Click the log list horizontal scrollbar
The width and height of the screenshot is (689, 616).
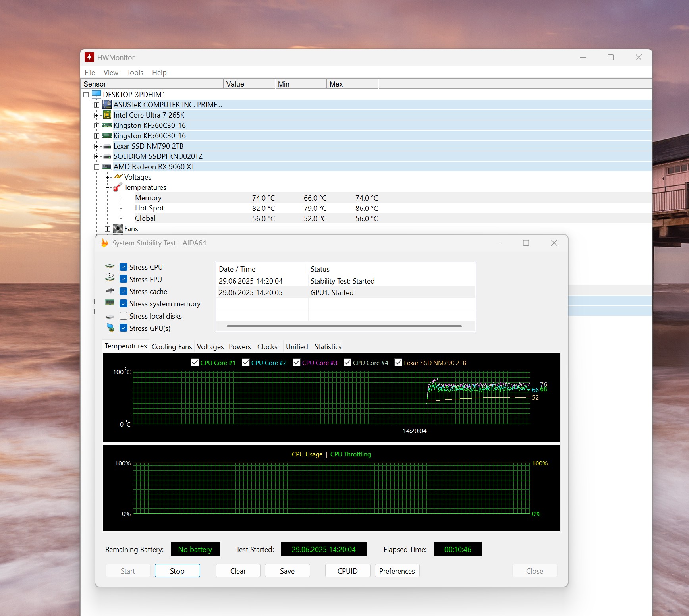344,326
